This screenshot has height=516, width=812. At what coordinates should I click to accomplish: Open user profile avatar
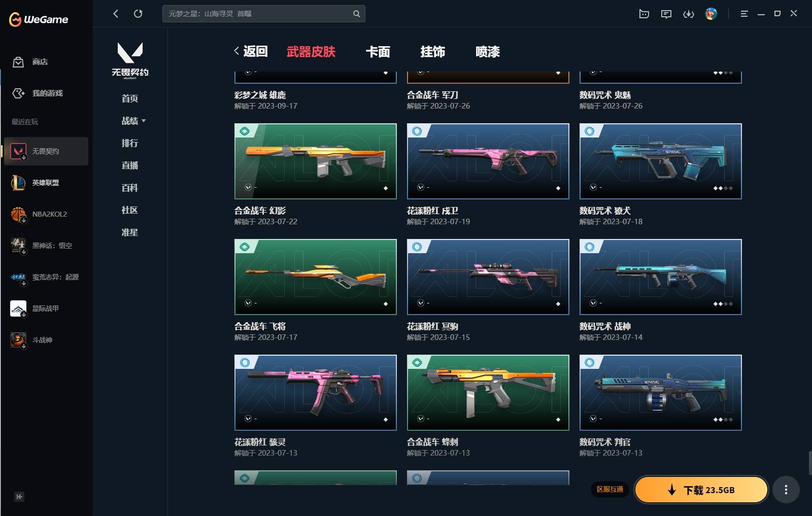coord(711,14)
